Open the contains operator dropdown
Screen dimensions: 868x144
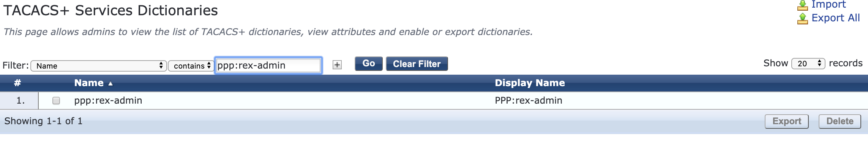point(191,66)
